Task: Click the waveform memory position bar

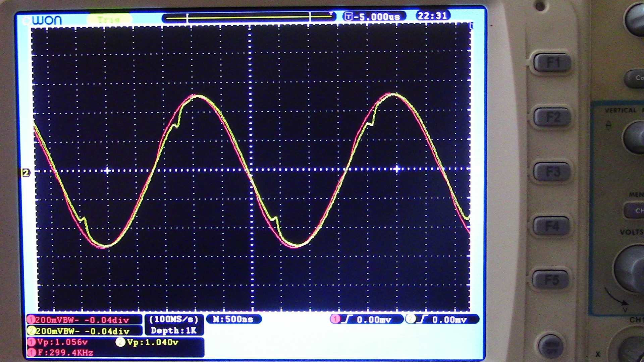Action: click(x=249, y=17)
